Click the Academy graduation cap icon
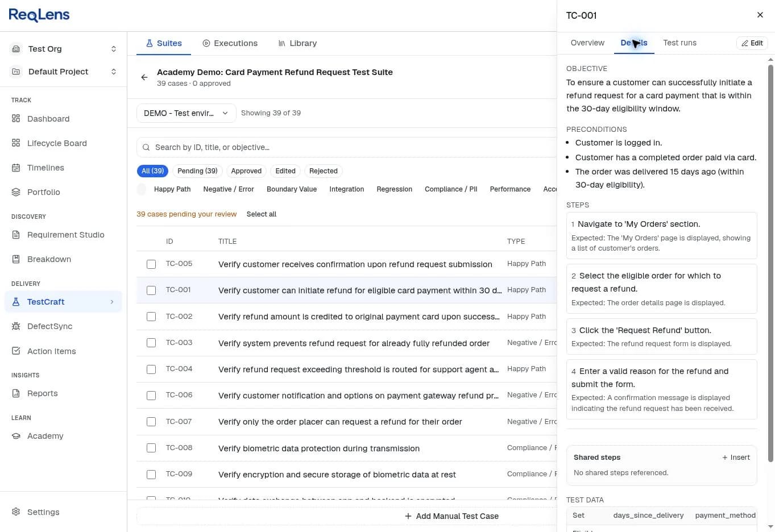The width and height of the screenshot is (775, 532). 16,436
